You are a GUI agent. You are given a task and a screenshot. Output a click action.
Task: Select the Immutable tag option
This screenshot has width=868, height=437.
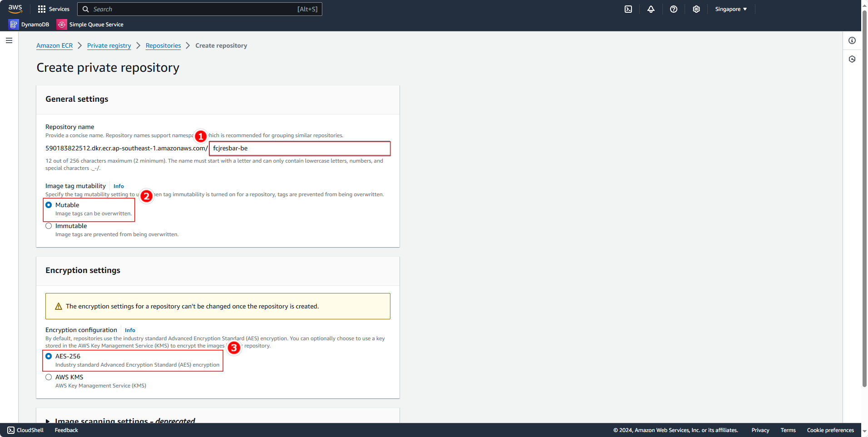click(x=49, y=226)
